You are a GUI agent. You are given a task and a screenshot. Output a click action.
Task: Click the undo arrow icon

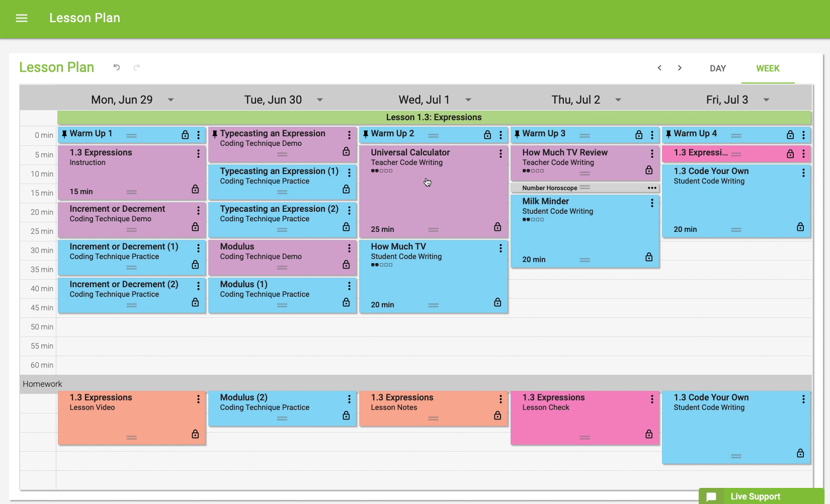[x=117, y=67]
